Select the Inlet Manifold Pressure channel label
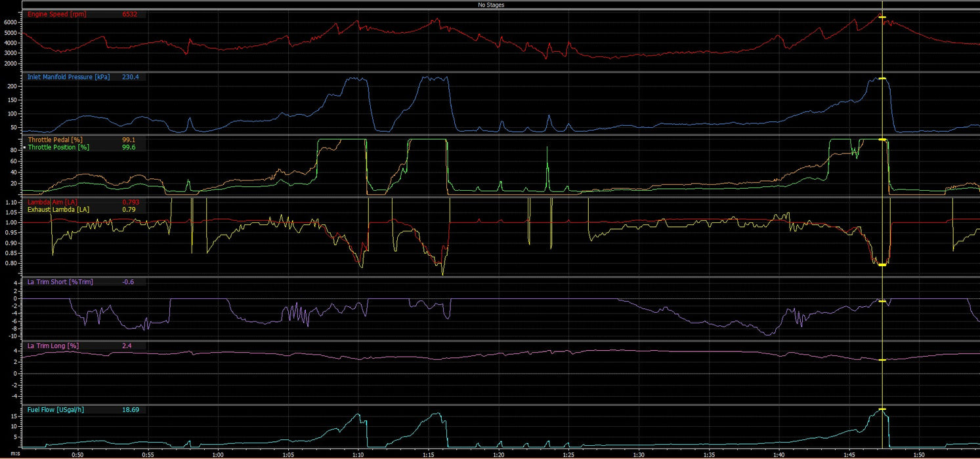The width and height of the screenshot is (980, 459). coord(69,77)
